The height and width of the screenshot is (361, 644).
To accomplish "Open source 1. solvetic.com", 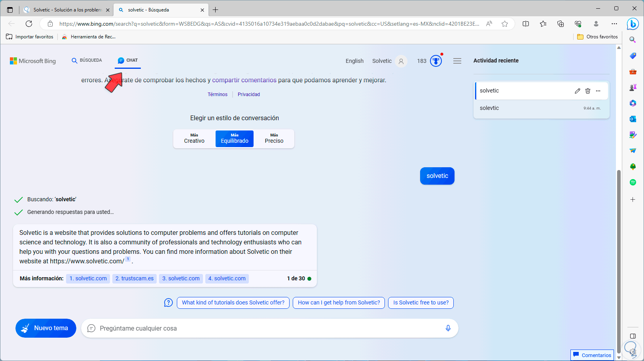I will pyautogui.click(x=88, y=279).
